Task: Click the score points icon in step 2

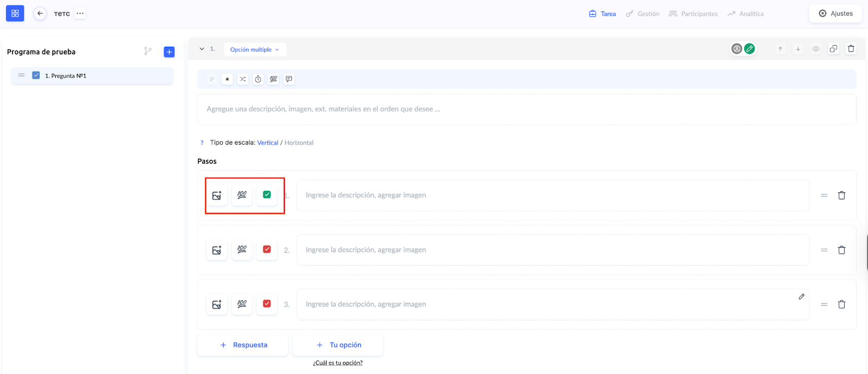Action: coord(242,250)
